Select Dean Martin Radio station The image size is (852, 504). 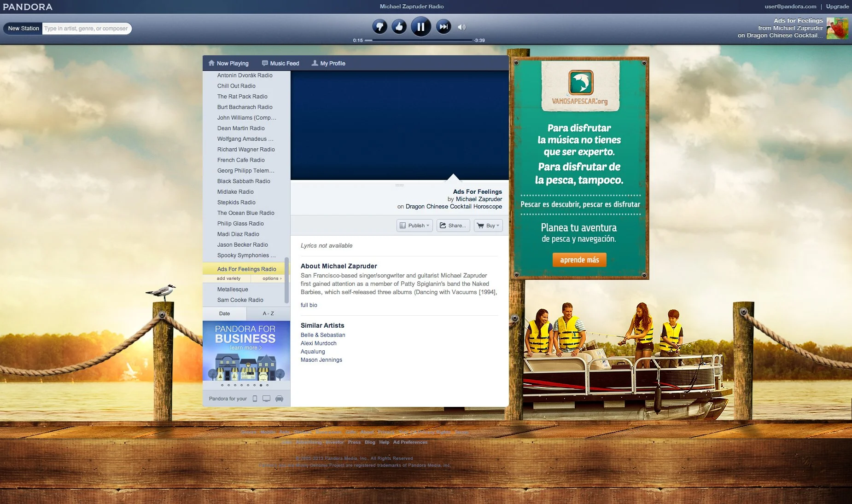(x=241, y=128)
